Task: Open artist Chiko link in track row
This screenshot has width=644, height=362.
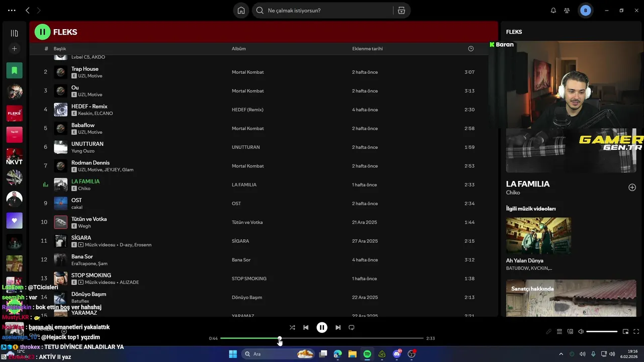Action: pyautogui.click(x=84, y=189)
